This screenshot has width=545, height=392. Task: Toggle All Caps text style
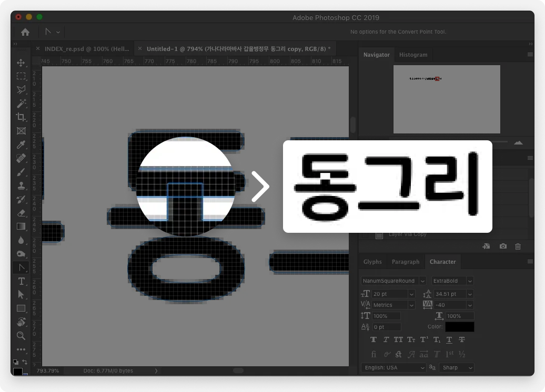click(398, 339)
